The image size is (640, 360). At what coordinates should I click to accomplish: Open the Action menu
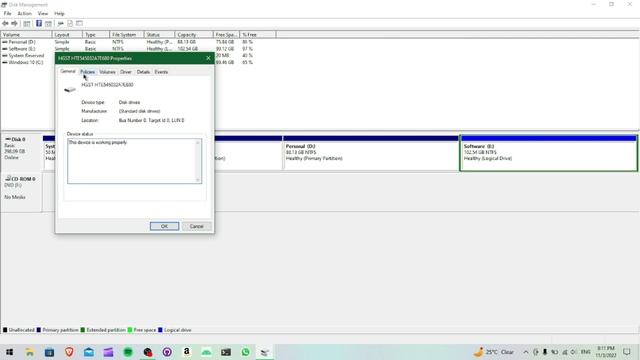coord(24,13)
